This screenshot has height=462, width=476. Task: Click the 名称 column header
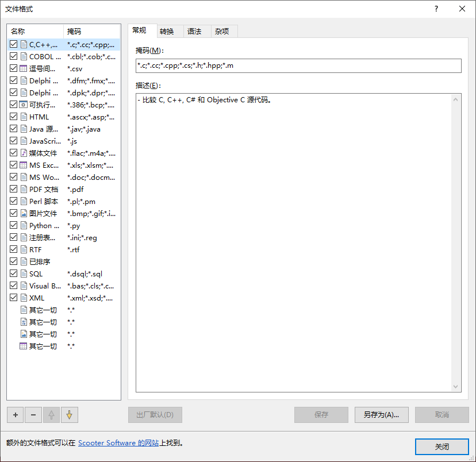click(x=35, y=31)
